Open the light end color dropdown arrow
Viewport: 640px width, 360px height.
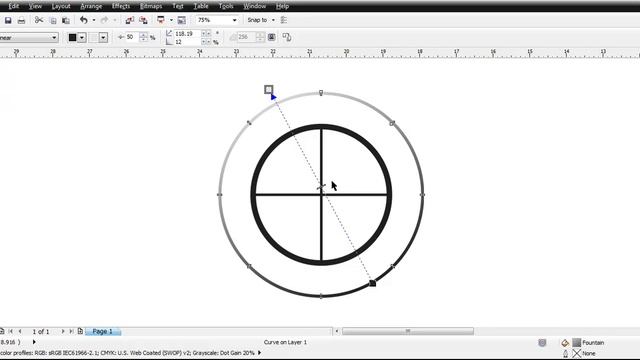pyautogui.click(x=103, y=38)
